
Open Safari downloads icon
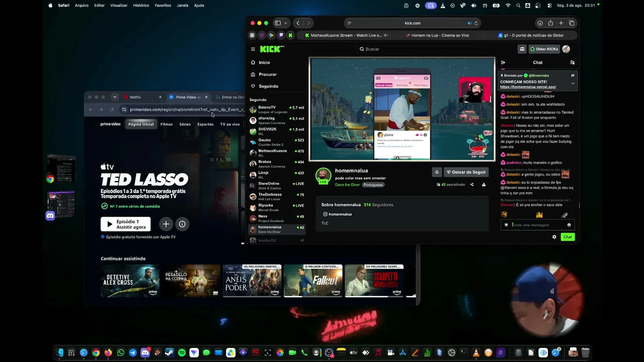(x=540, y=23)
